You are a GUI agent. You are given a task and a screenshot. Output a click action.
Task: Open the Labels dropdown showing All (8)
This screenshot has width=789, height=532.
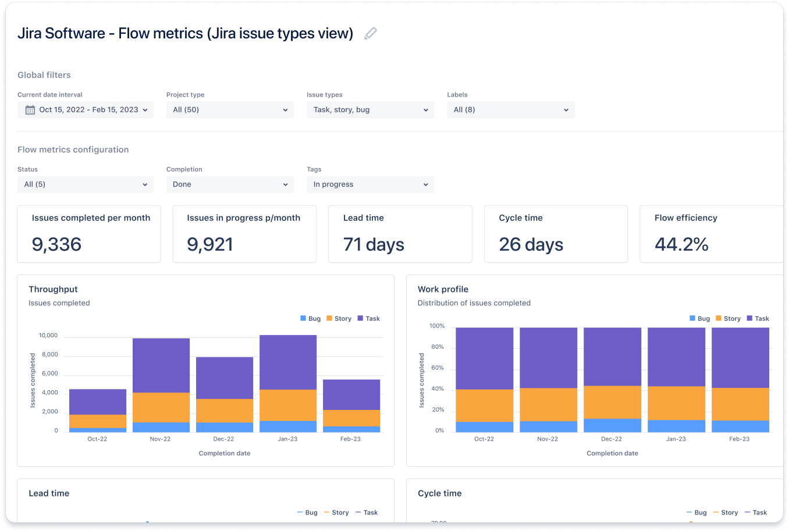tap(510, 109)
